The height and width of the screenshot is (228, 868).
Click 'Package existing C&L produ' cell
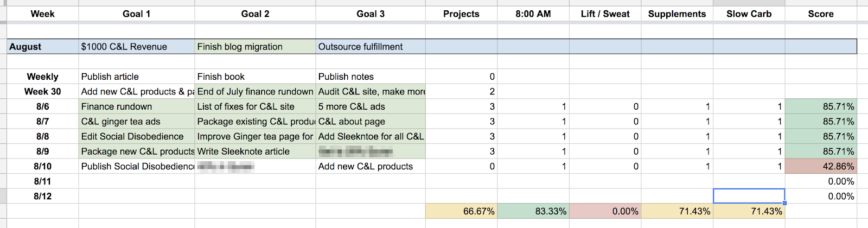(x=256, y=122)
